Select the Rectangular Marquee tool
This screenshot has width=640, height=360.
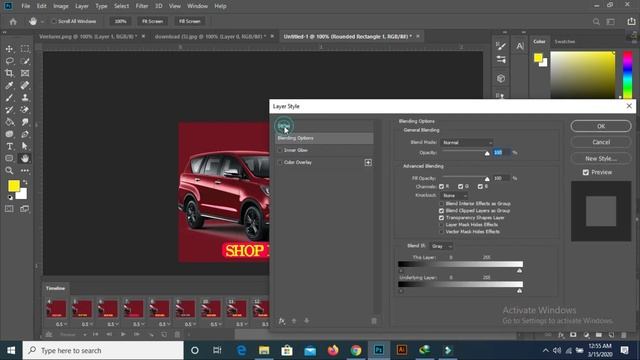point(25,49)
